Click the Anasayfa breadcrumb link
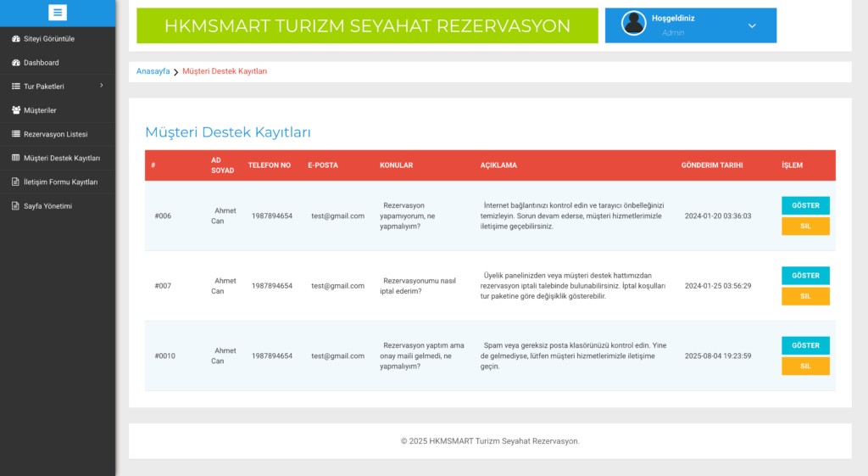Viewport: 868px width, 476px height. pyautogui.click(x=153, y=71)
